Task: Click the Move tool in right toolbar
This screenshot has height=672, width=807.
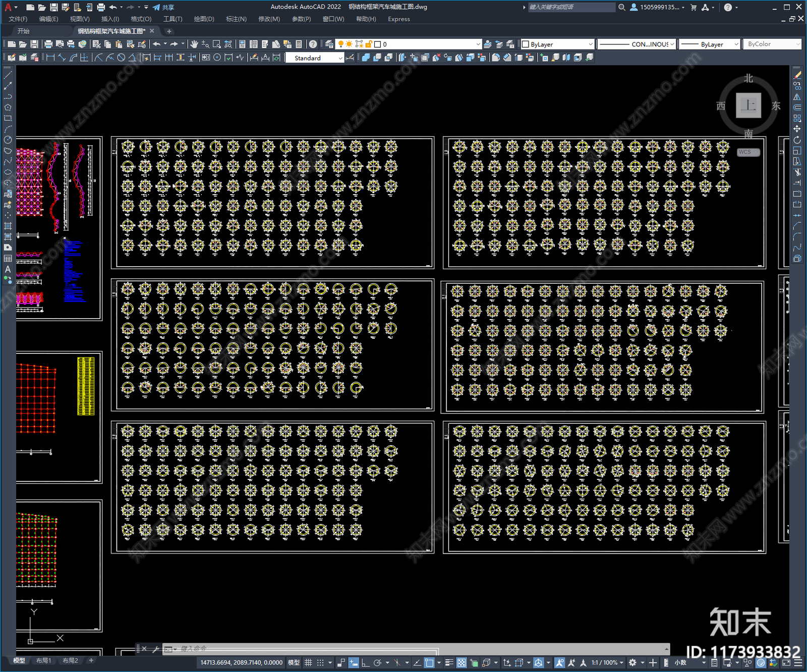Action: [797, 129]
